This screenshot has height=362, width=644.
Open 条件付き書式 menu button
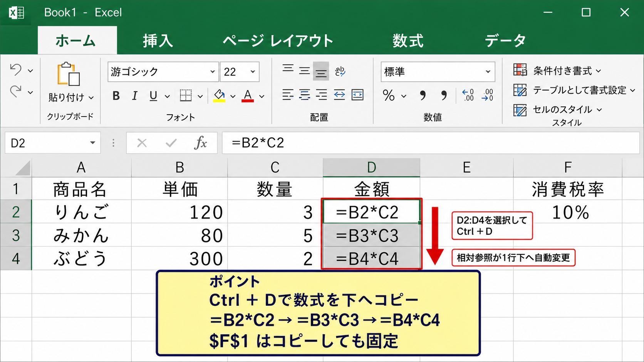[x=557, y=70]
